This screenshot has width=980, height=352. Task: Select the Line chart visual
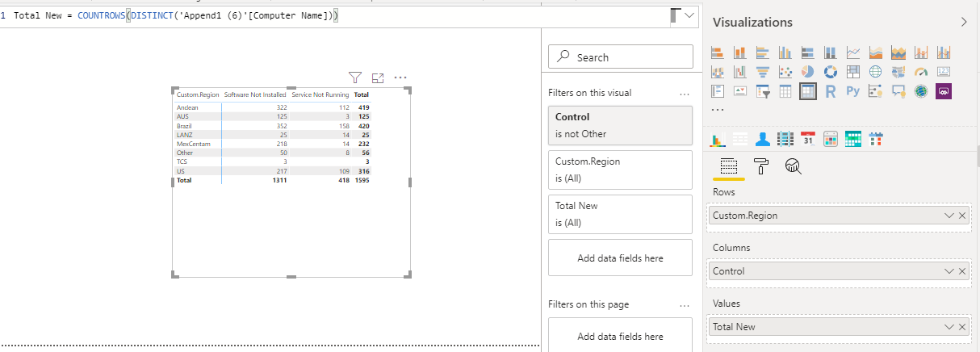tap(853, 52)
